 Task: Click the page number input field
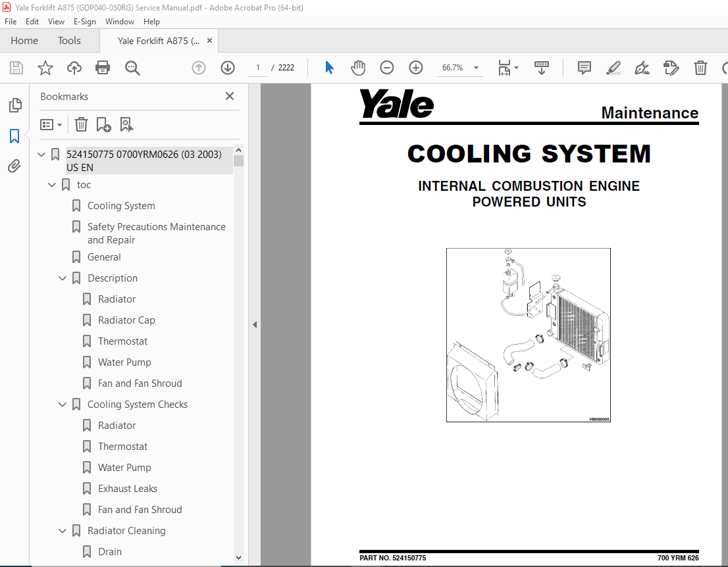click(257, 68)
